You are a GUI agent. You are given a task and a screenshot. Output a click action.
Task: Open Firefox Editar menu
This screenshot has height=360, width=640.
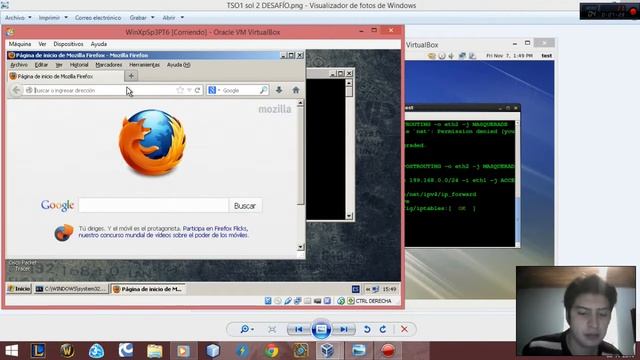[41, 65]
